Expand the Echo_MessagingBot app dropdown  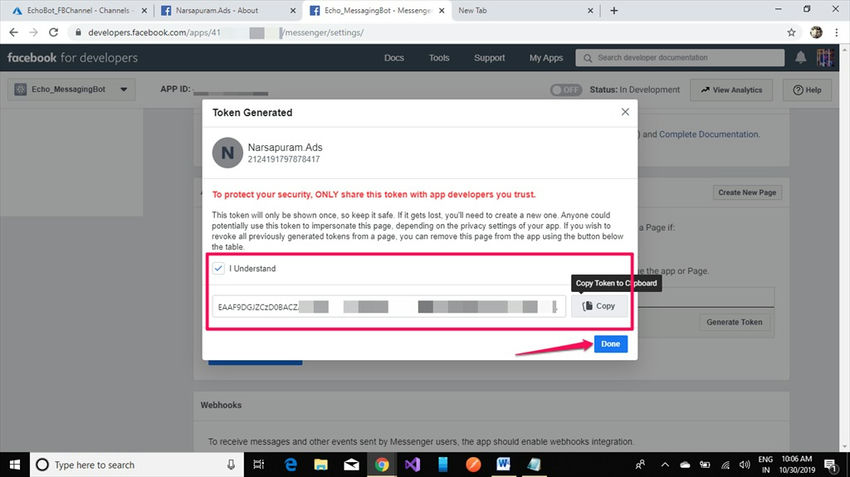pos(72,89)
